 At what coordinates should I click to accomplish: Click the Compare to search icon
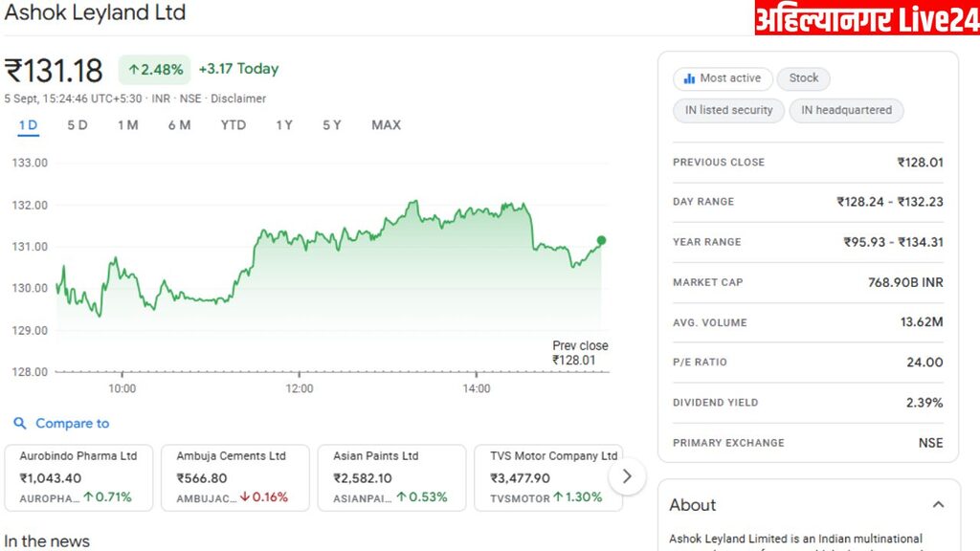pos(20,424)
